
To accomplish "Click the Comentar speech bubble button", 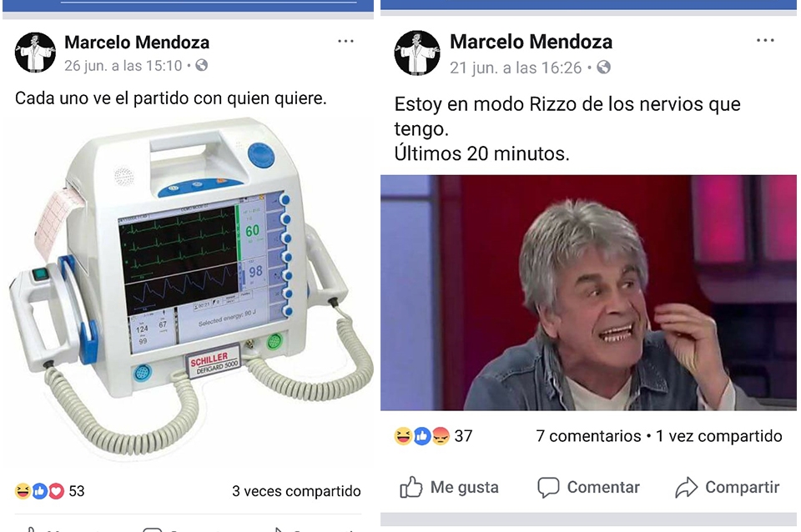I will tap(588, 487).
